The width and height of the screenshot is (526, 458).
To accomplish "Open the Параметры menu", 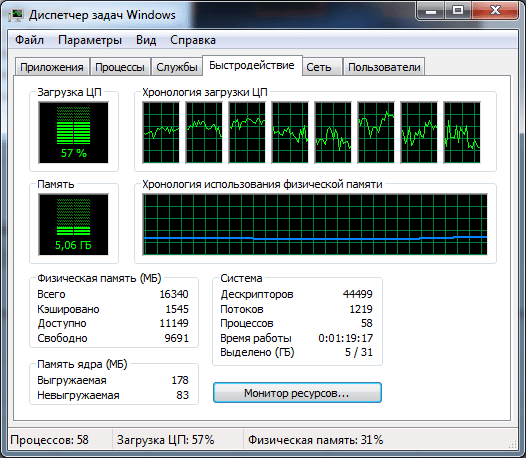I will [90, 40].
